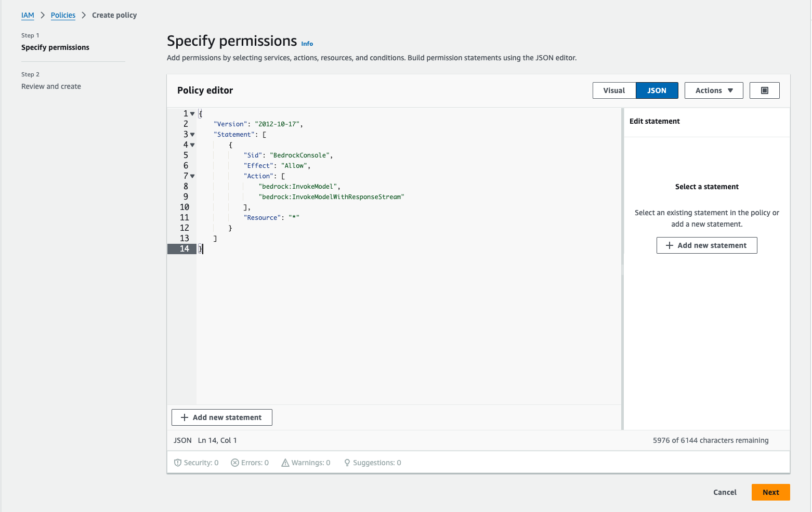Open the Review and create step
The width and height of the screenshot is (812, 512).
[51, 86]
